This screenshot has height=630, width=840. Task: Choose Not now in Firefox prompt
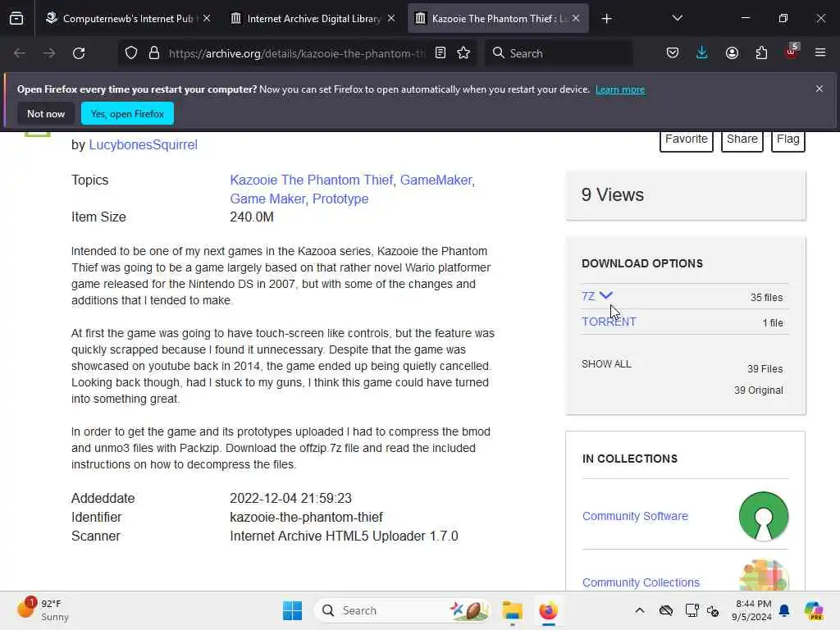click(46, 113)
